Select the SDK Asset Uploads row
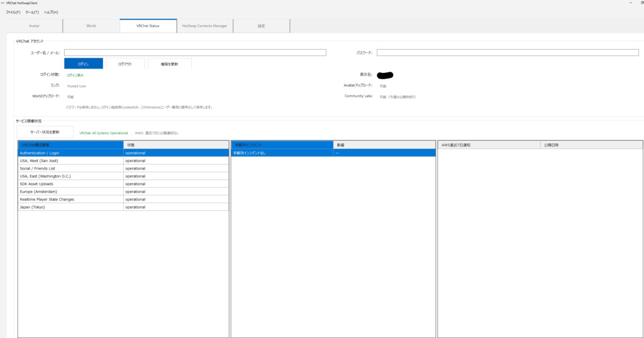 click(x=123, y=184)
